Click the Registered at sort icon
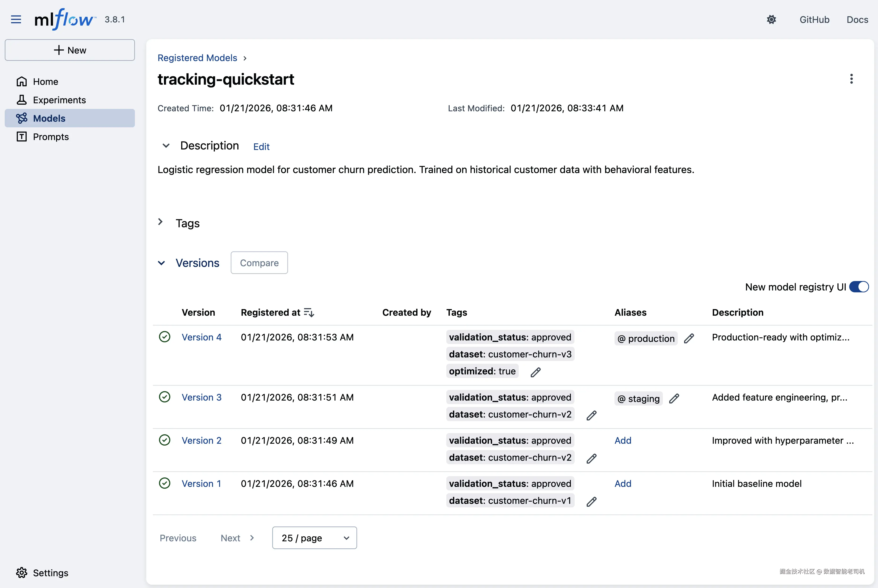The width and height of the screenshot is (878, 588). [x=309, y=312]
